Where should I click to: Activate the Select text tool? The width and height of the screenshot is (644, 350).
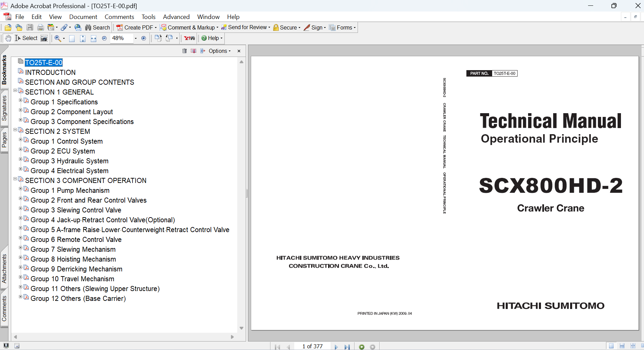[26, 38]
